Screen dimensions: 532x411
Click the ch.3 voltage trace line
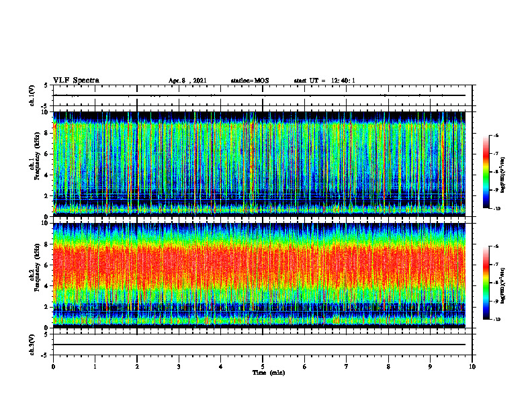(259, 345)
